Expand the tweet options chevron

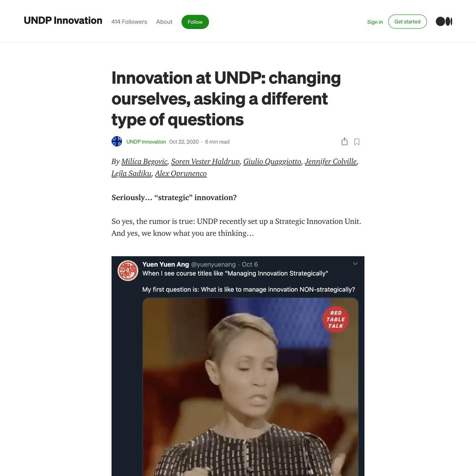[355, 264]
